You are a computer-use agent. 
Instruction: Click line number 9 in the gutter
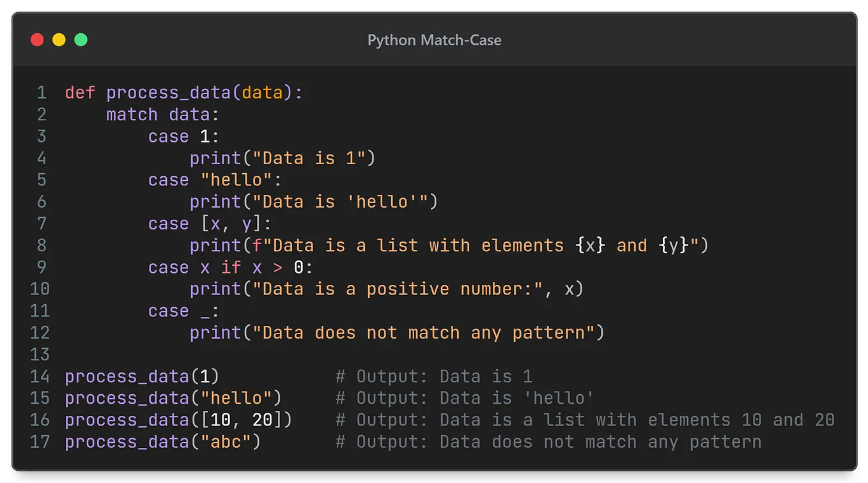pyautogui.click(x=42, y=267)
